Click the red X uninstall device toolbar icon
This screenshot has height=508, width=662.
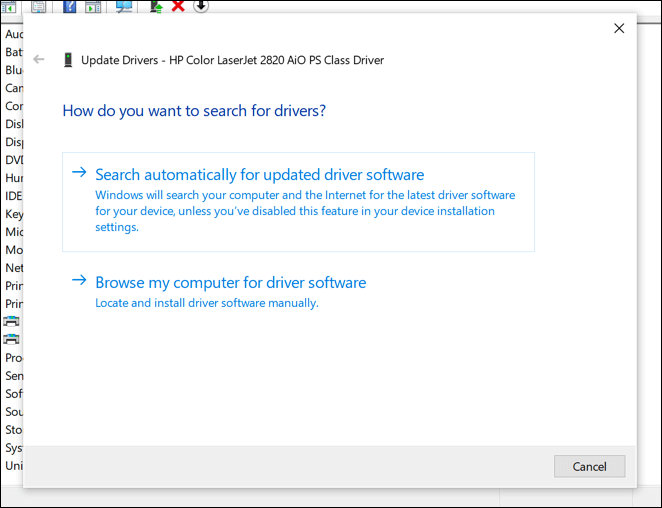coord(178,6)
